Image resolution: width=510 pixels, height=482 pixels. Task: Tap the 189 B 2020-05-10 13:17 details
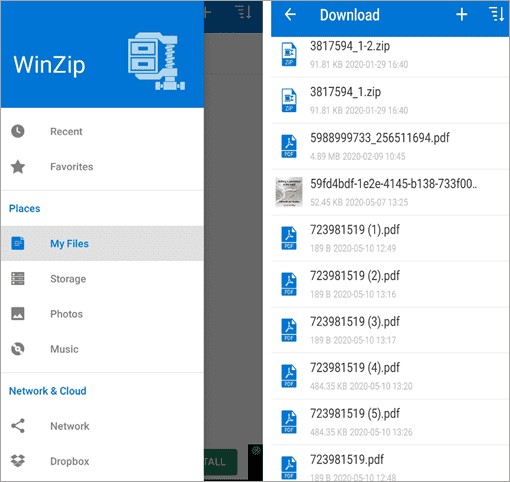click(x=353, y=340)
